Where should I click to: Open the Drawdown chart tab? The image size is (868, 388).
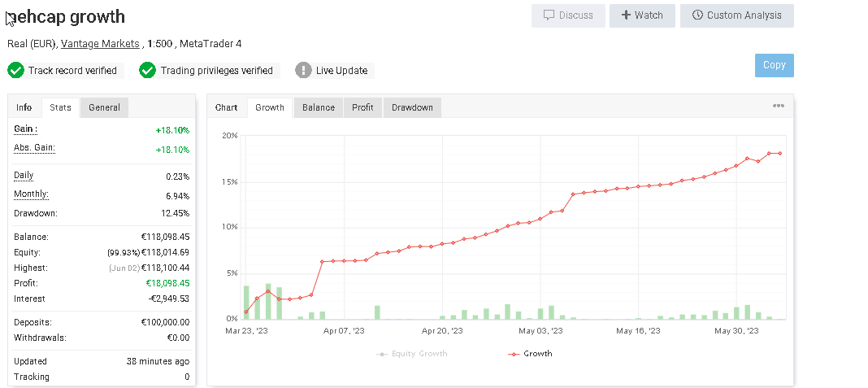pyautogui.click(x=412, y=107)
